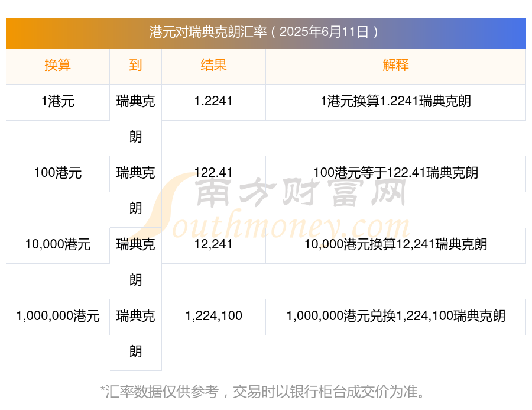
Task: Click the disclaimer 汇率数据仅供参考 footnote
Action: click(x=263, y=392)
